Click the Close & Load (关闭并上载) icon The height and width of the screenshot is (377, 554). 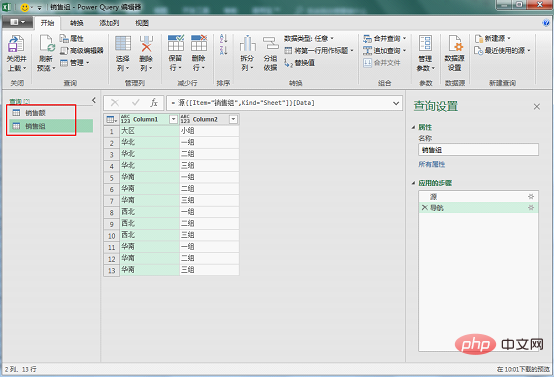pos(16,44)
